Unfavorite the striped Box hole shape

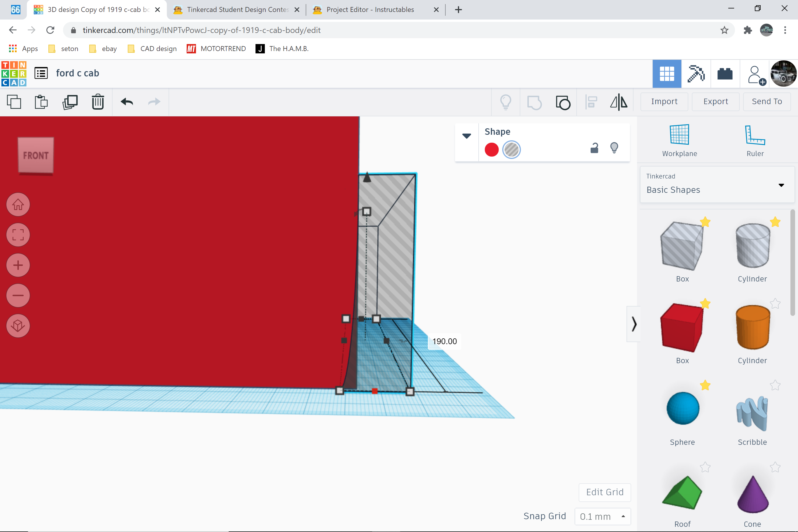[705, 222]
